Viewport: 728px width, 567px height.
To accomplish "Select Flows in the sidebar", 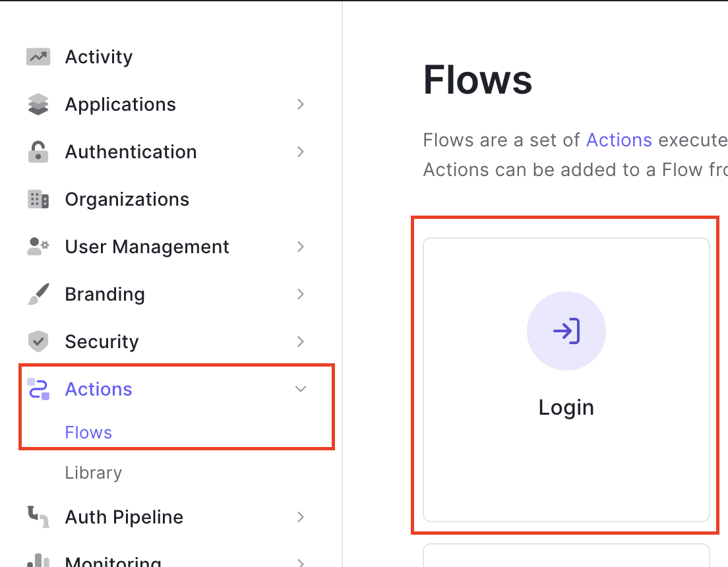I will (88, 433).
